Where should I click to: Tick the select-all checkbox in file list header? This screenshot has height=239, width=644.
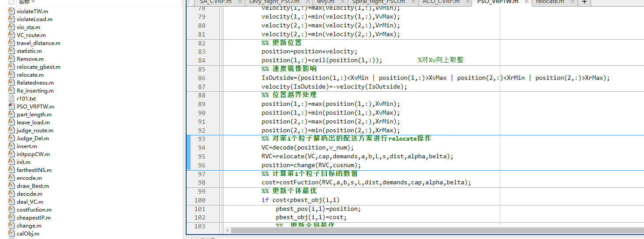point(11,2)
